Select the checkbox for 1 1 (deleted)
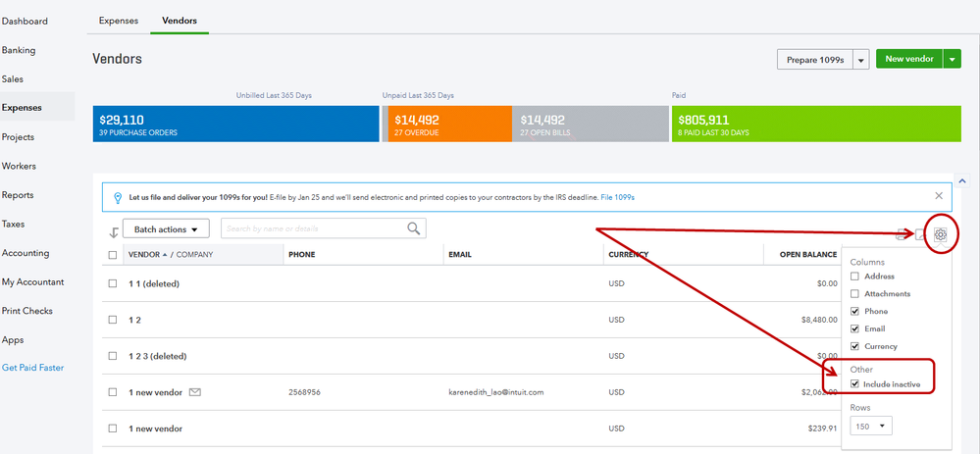Image resolution: width=980 pixels, height=454 pixels. [x=113, y=283]
